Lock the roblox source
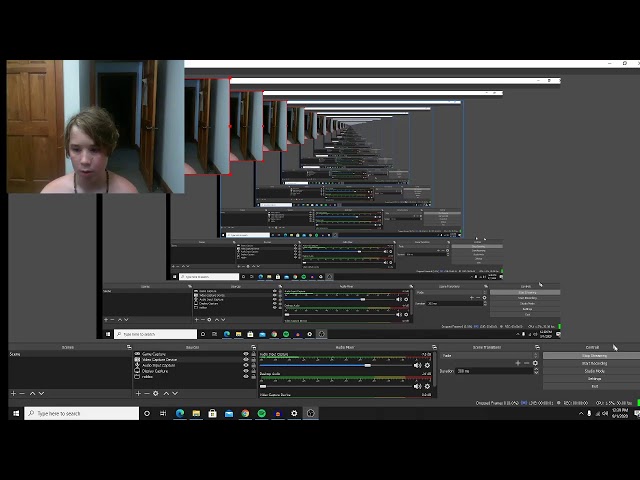This screenshot has height=480, width=640. coord(253,376)
